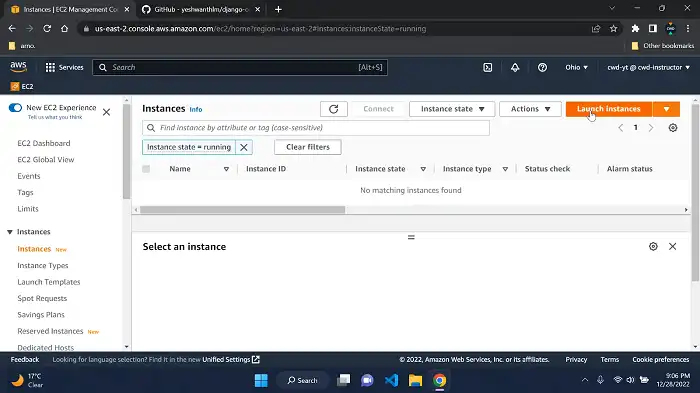Viewport: 700px width, 393px height.
Task: Open Cookie preferences in the footer
Action: click(661, 360)
